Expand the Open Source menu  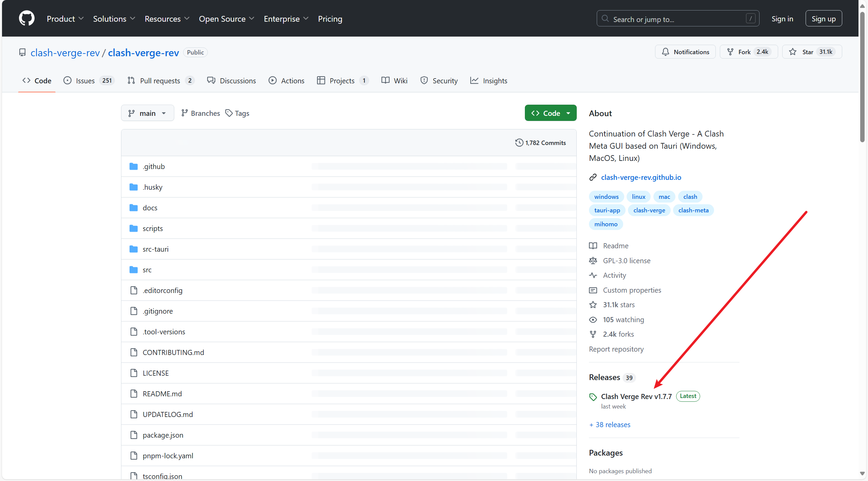click(x=226, y=19)
